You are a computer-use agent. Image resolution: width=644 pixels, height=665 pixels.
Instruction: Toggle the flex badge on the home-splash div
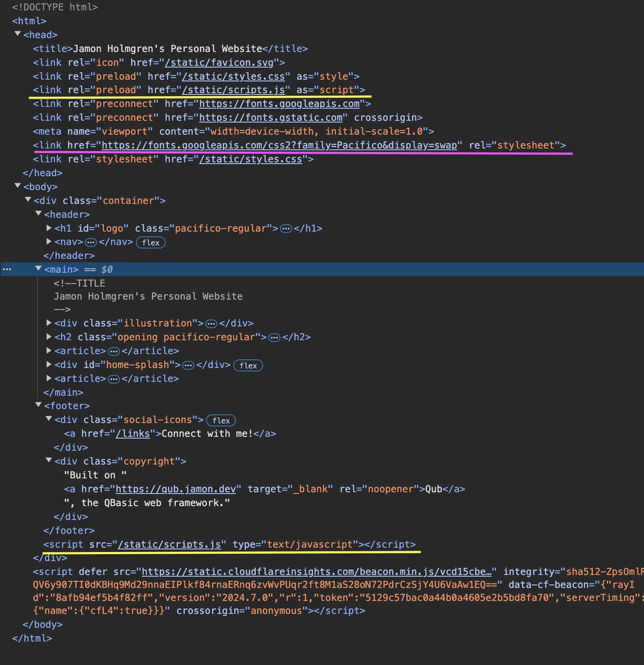click(x=248, y=366)
